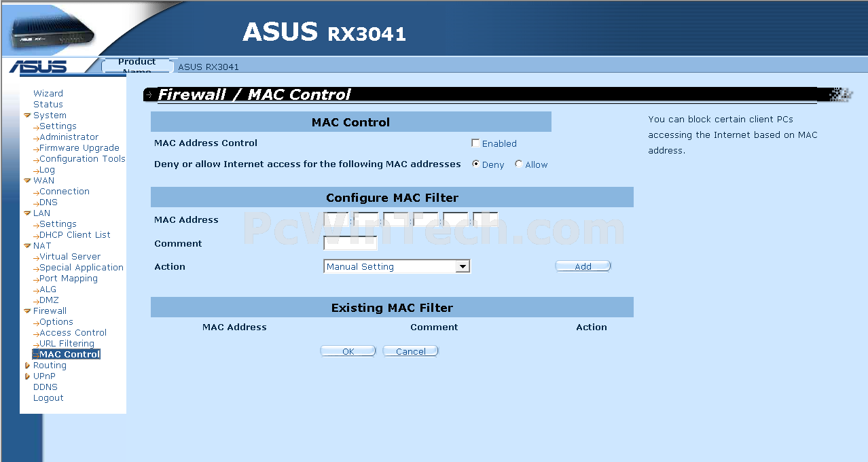
Task: Open the Wizard page
Action: (48, 94)
